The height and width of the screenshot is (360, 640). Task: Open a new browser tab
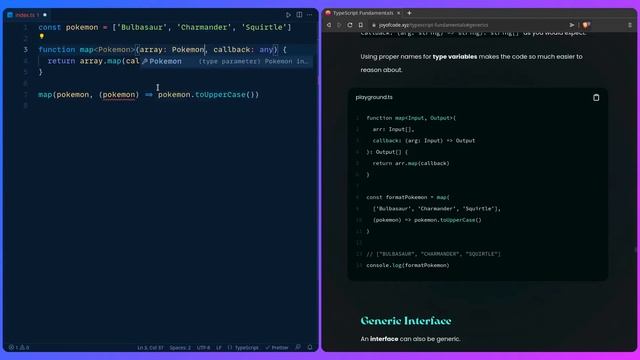[409, 13]
